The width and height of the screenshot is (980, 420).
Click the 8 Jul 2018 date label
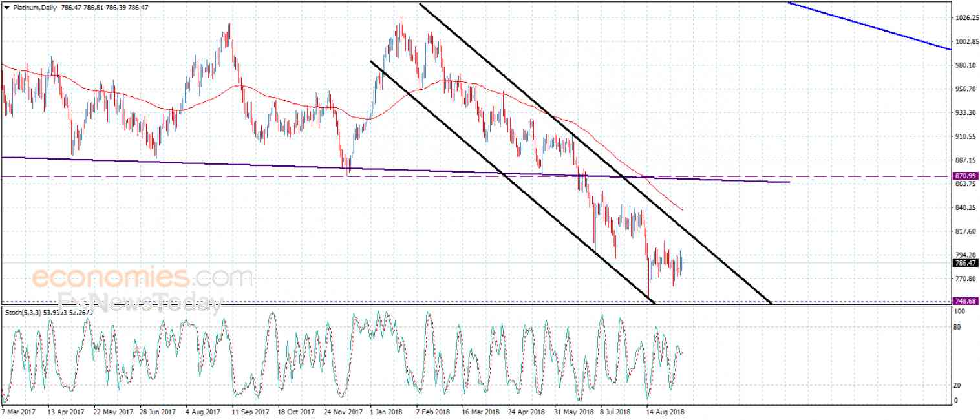(615, 411)
